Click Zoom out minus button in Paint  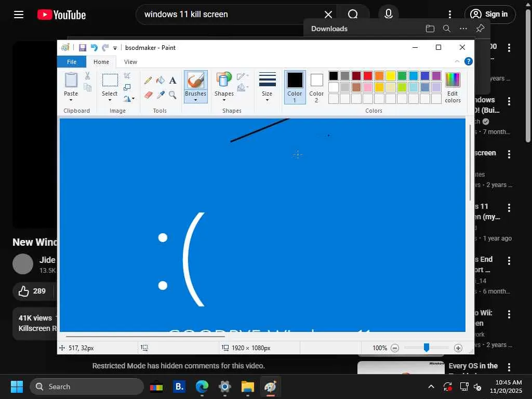[x=395, y=348]
